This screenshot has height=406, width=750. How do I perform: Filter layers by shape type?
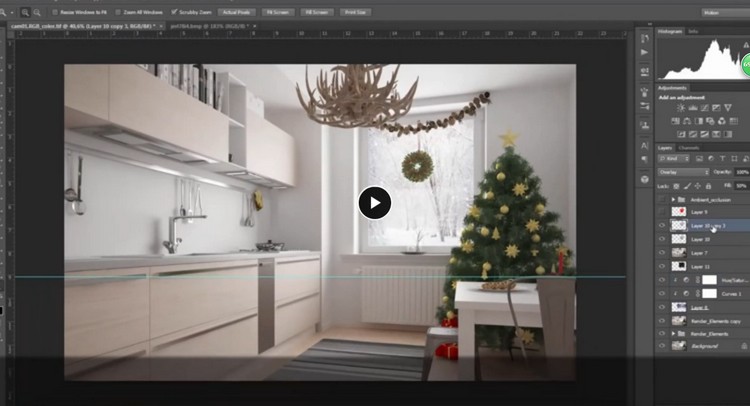pos(734,159)
